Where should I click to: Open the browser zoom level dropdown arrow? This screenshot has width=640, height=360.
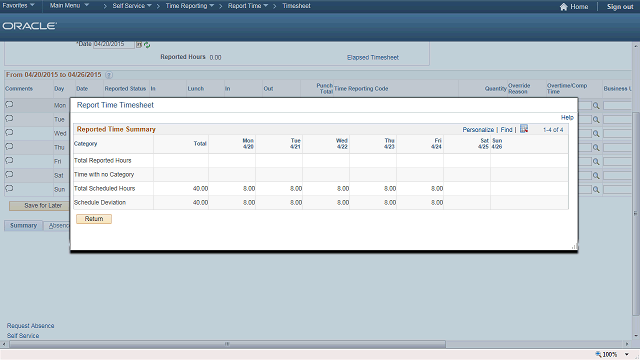point(627,354)
